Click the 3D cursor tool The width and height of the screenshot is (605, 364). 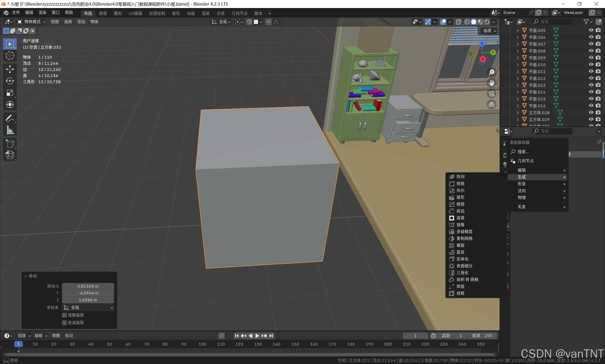pos(10,56)
